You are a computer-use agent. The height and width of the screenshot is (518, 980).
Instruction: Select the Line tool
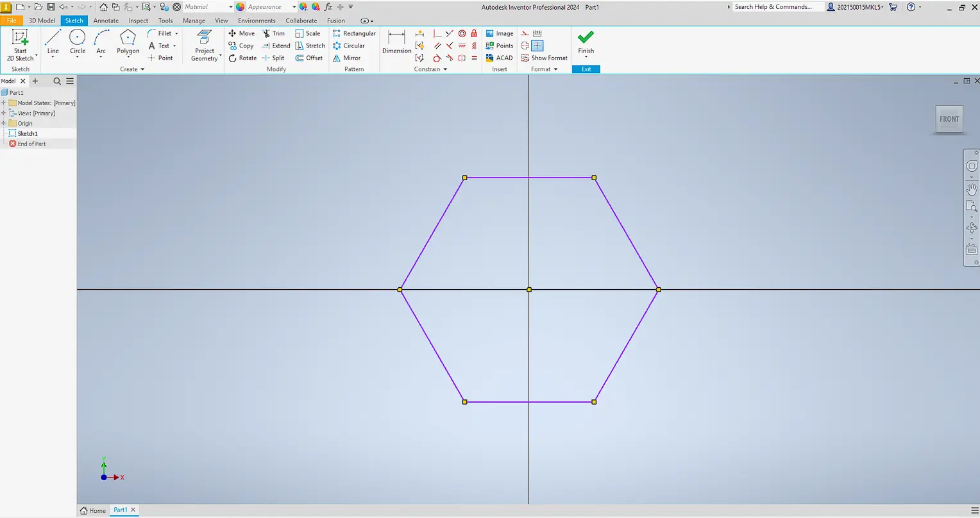pyautogui.click(x=53, y=40)
